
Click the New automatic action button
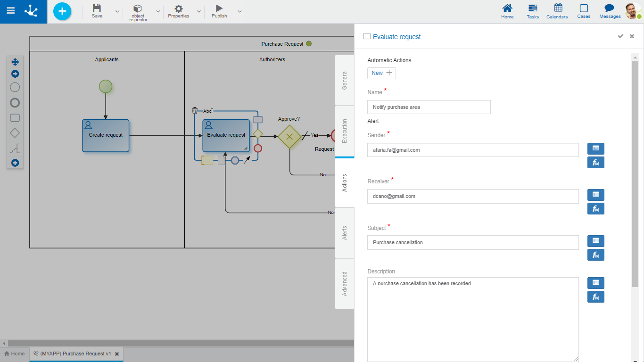(x=381, y=73)
